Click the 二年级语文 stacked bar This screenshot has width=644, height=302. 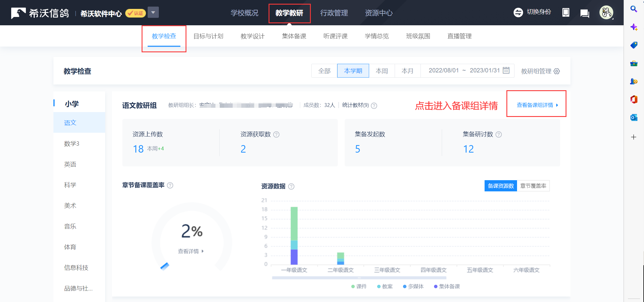click(x=340, y=258)
